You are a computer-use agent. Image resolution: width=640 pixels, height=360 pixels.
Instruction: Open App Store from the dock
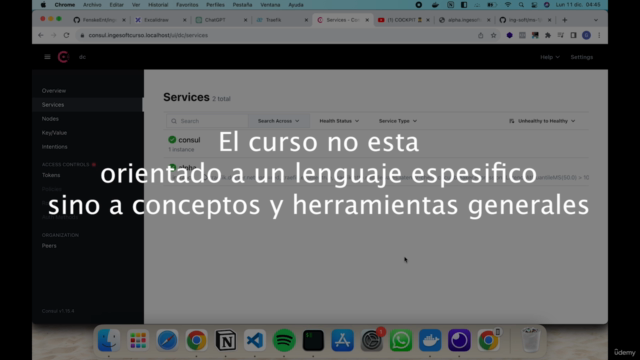tap(342, 340)
